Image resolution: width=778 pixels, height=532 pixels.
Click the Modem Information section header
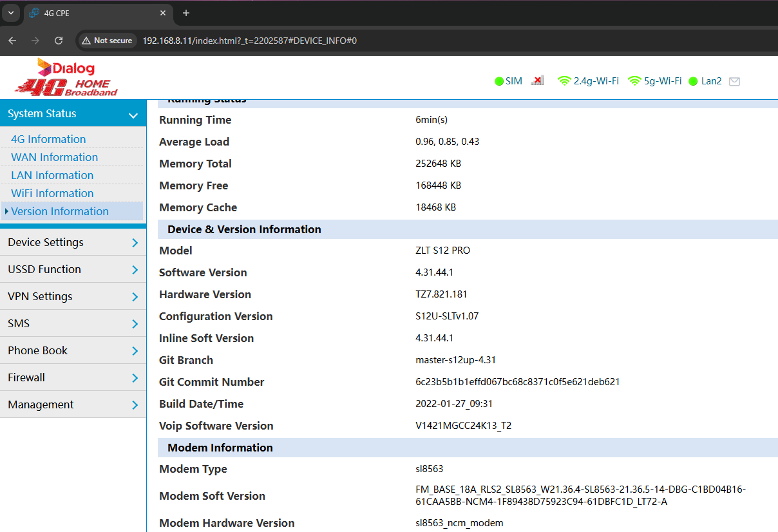pyautogui.click(x=468, y=448)
